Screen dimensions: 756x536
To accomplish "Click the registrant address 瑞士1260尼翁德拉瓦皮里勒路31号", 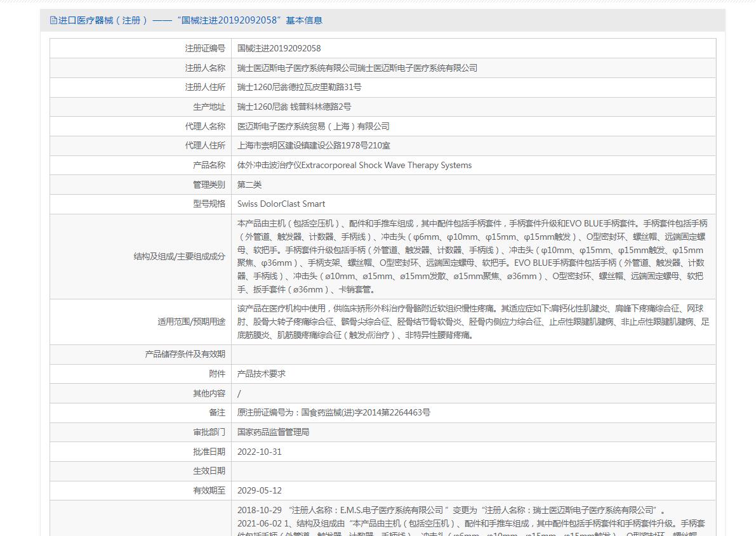I will tap(299, 87).
